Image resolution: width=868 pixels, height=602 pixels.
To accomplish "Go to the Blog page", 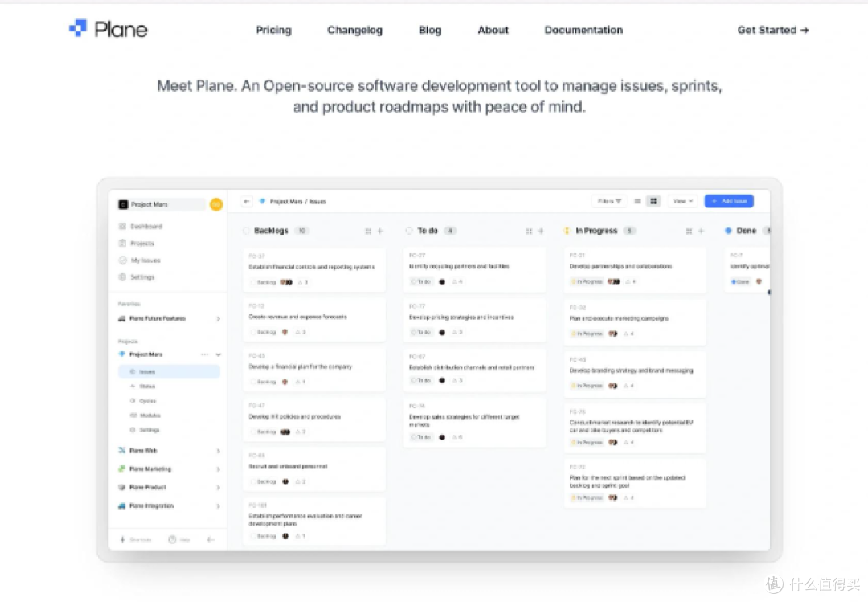I will (430, 30).
